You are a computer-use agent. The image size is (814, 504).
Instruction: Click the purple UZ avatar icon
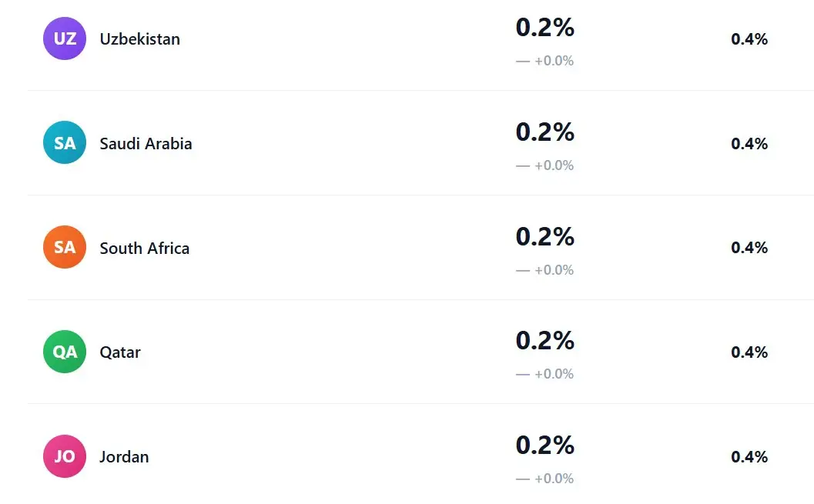(65, 38)
